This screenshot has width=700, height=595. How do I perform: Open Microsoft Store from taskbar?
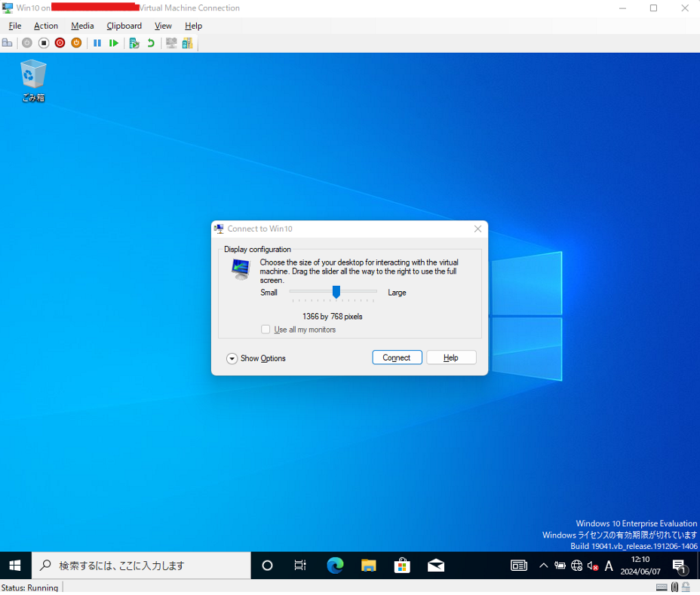tap(402, 566)
